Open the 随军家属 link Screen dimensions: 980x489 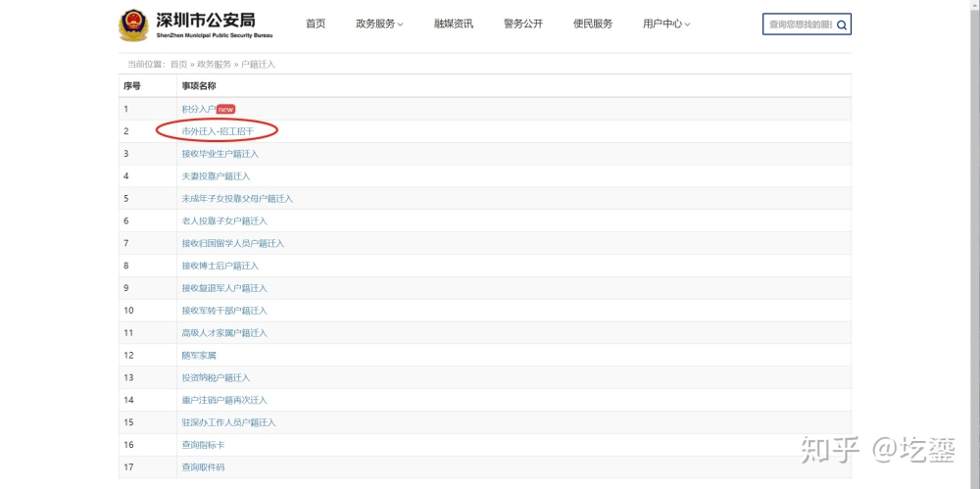pos(199,355)
